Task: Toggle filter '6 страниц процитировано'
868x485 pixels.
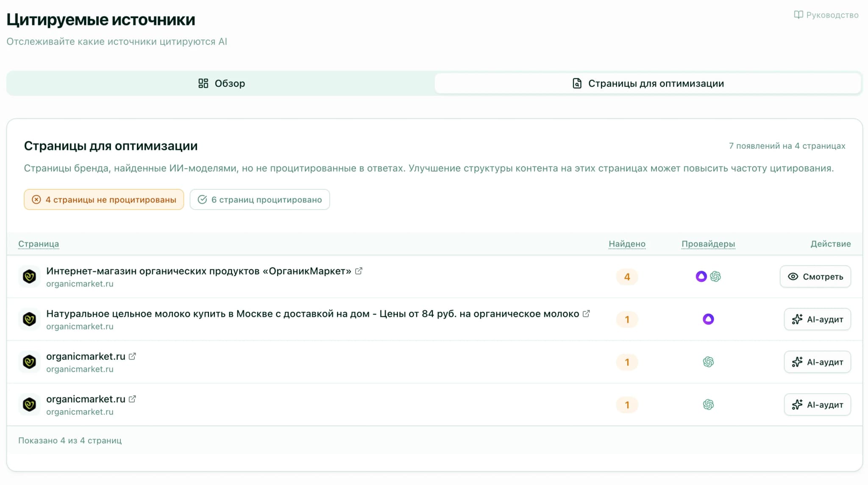Action: click(259, 200)
